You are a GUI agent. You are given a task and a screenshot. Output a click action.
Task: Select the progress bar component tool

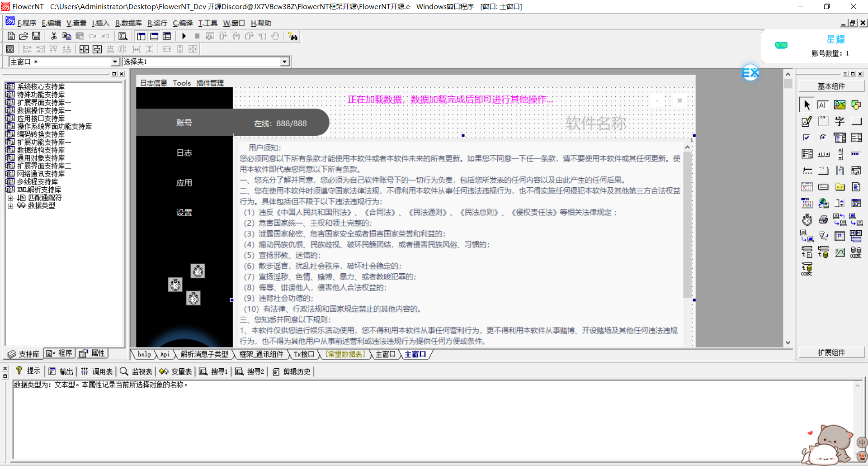tap(856, 154)
